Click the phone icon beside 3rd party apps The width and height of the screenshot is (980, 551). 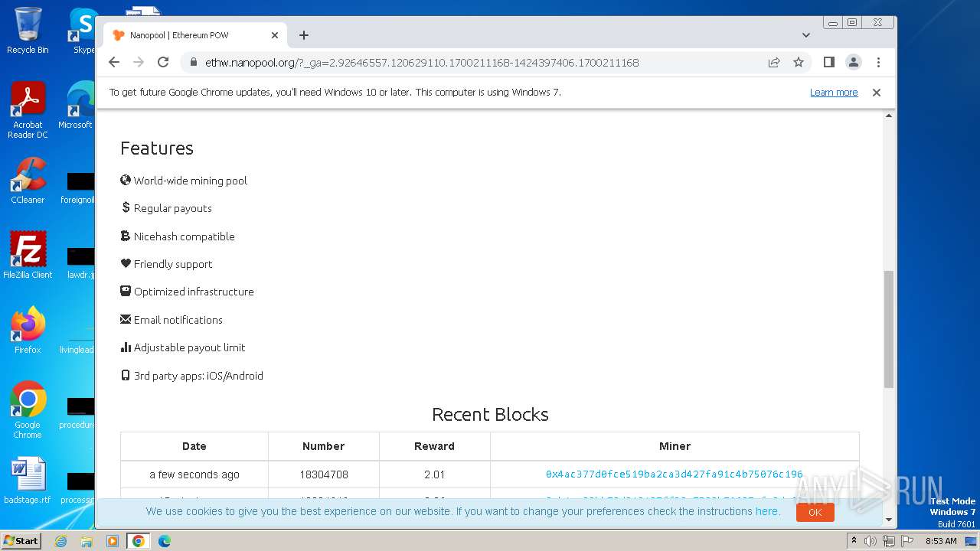(x=126, y=375)
